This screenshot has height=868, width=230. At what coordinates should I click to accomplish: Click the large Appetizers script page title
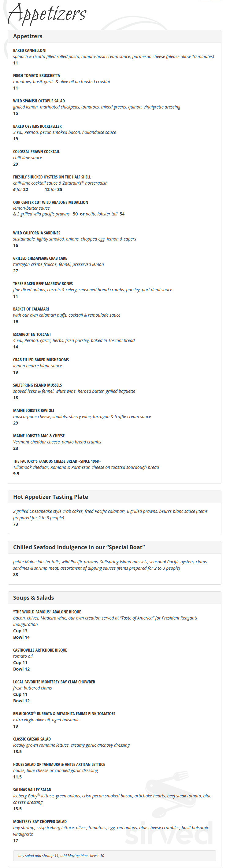coord(47,14)
